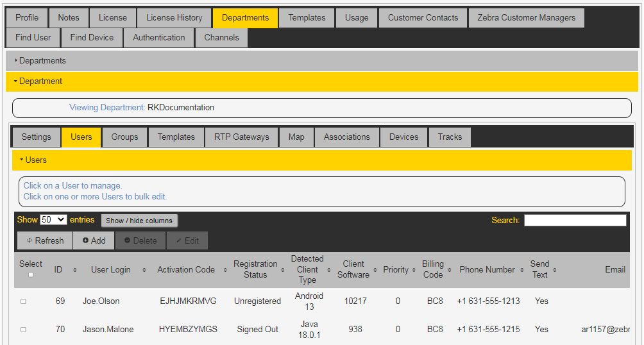Select the top-level Departments tab
The width and height of the screenshot is (644, 345).
click(x=245, y=18)
